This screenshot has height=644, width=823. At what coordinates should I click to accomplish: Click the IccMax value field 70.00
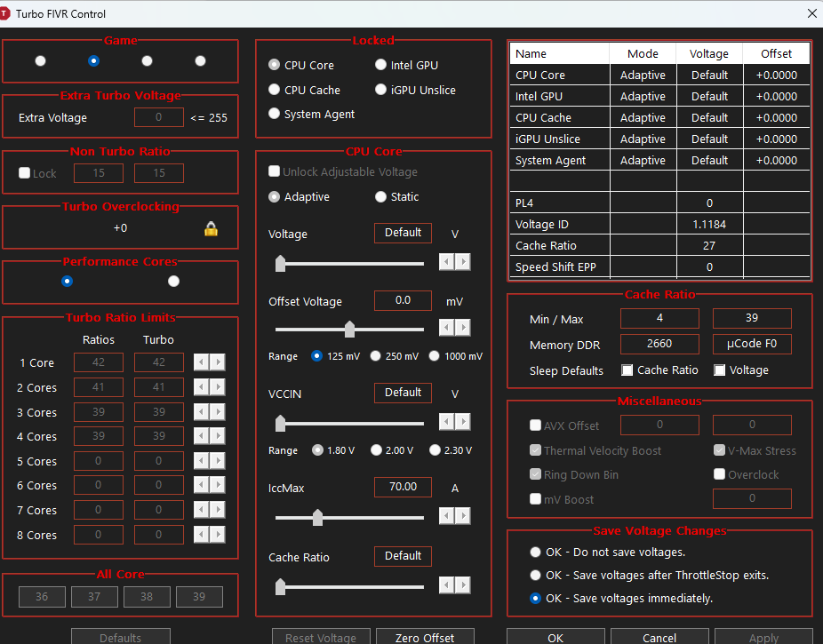(x=404, y=487)
